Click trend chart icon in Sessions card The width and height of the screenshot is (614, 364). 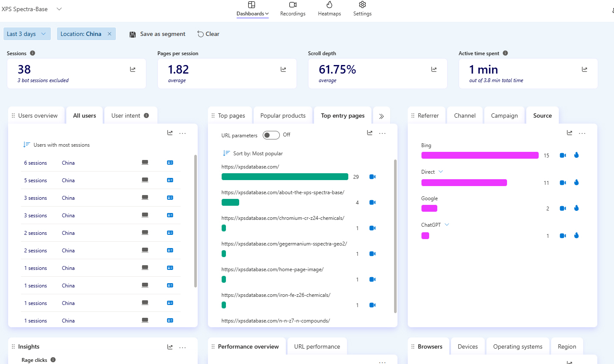(x=133, y=69)
